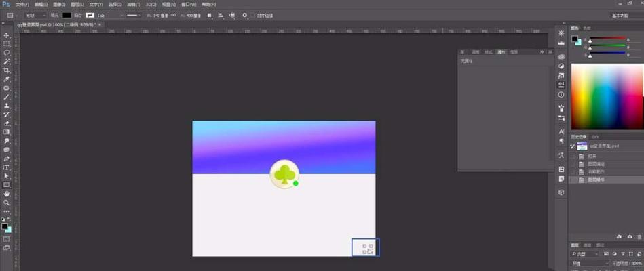
Task: Click the fill color swatch in options bar
Action: click(67, 15)
